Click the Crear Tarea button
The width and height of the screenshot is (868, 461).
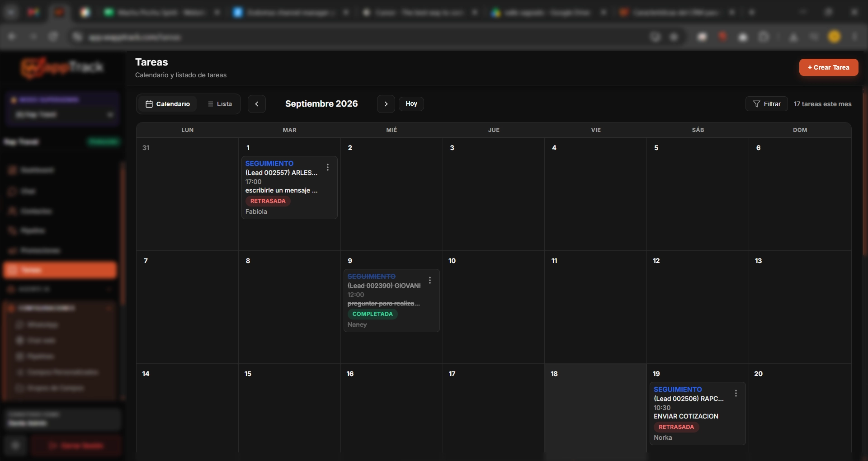[829, 67]
